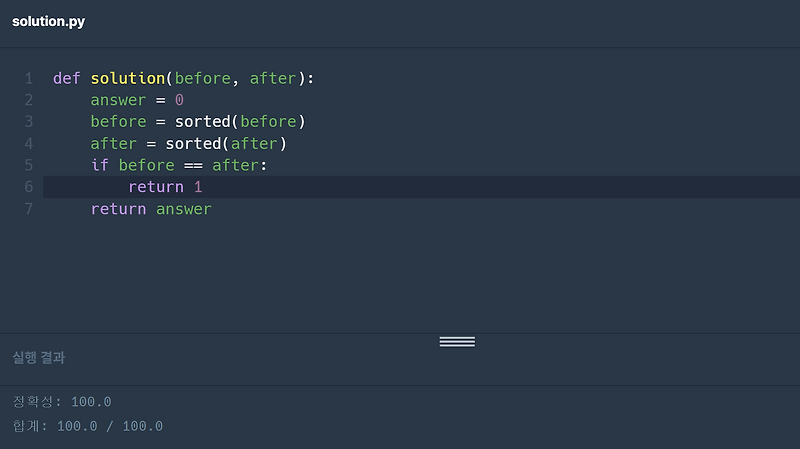Click the 합계: 100.0 / 100.0 total line
The width and height of the screenshot is (800, 449).
pyautogui.click(x=88, y=426)
